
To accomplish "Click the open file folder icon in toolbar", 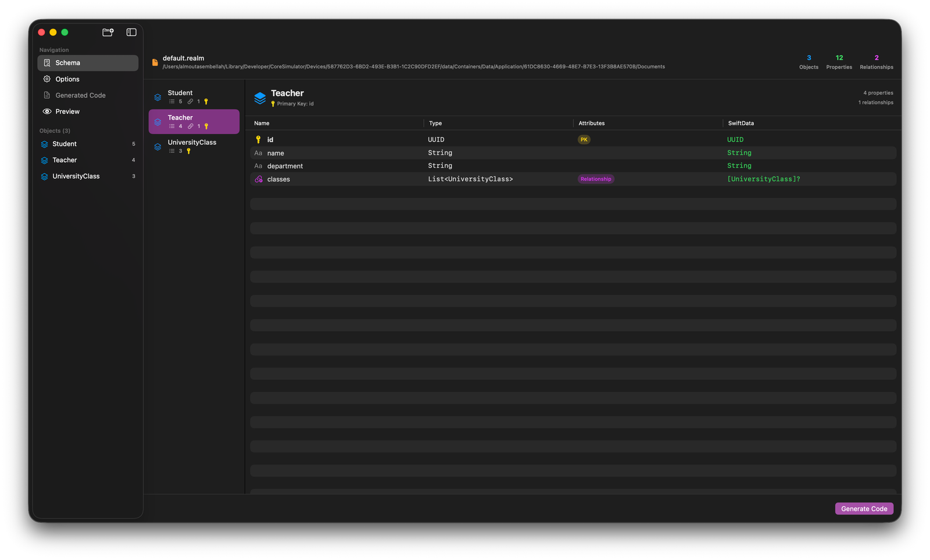I will pyautogui.click(x=108, y=33).
